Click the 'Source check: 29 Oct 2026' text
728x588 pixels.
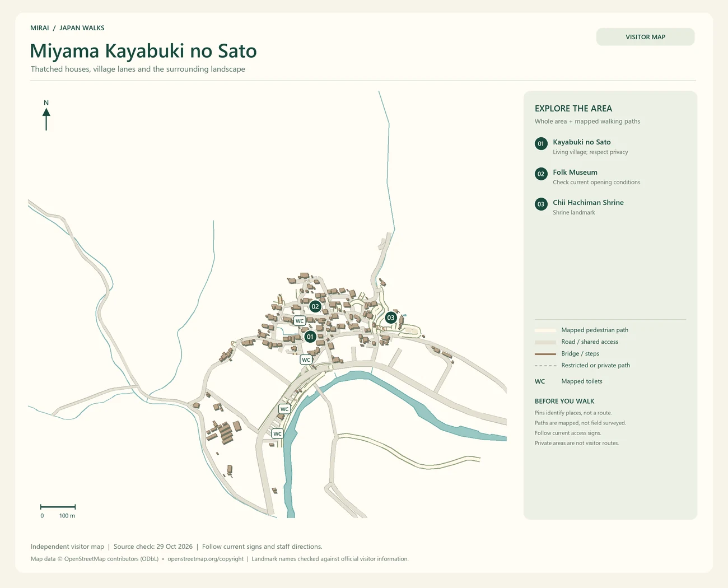(153, 547)
